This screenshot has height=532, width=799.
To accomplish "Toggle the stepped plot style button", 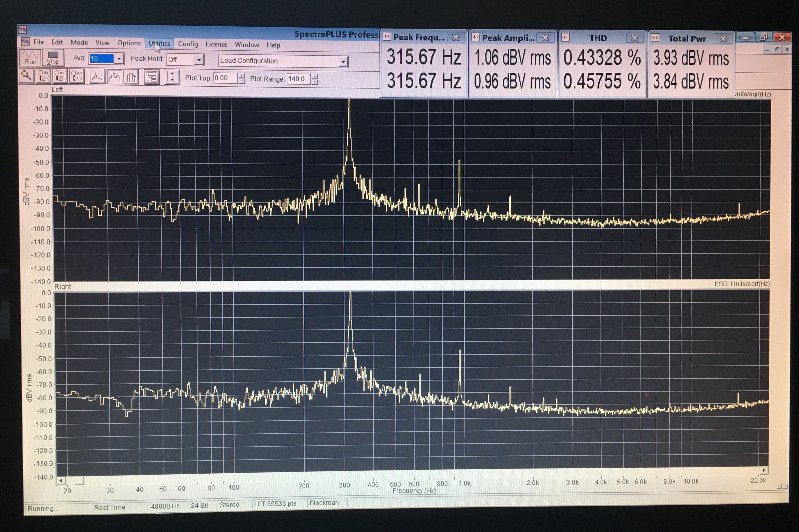I will [x=114, y=77].
